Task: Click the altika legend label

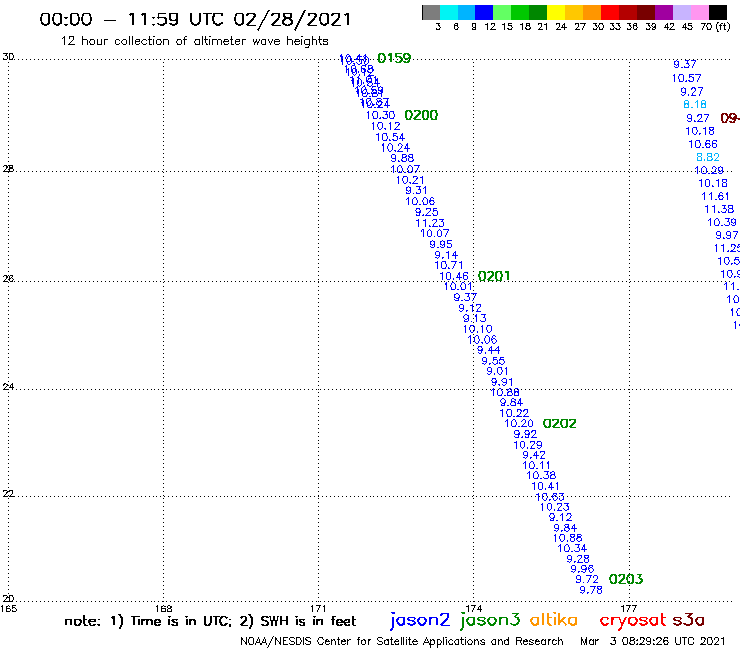Action: [554, 619]
